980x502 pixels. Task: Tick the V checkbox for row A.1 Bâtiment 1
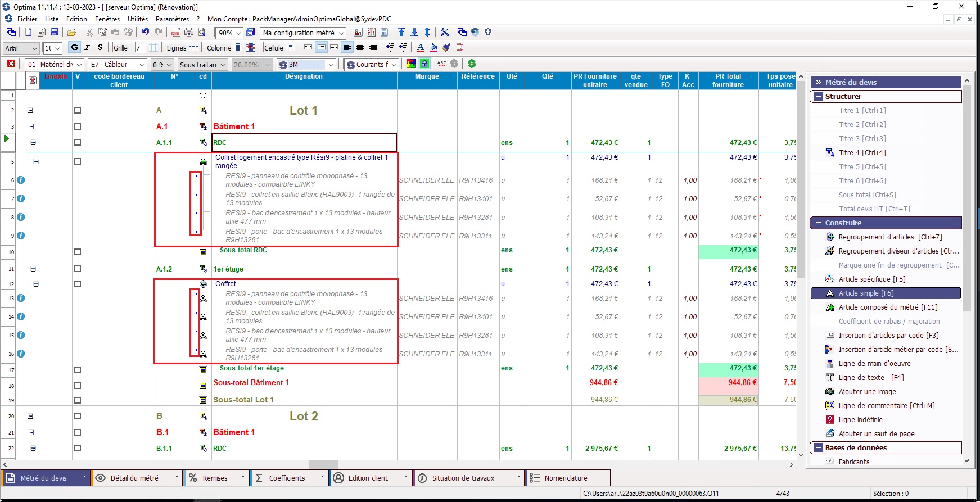tap(78, 127)
